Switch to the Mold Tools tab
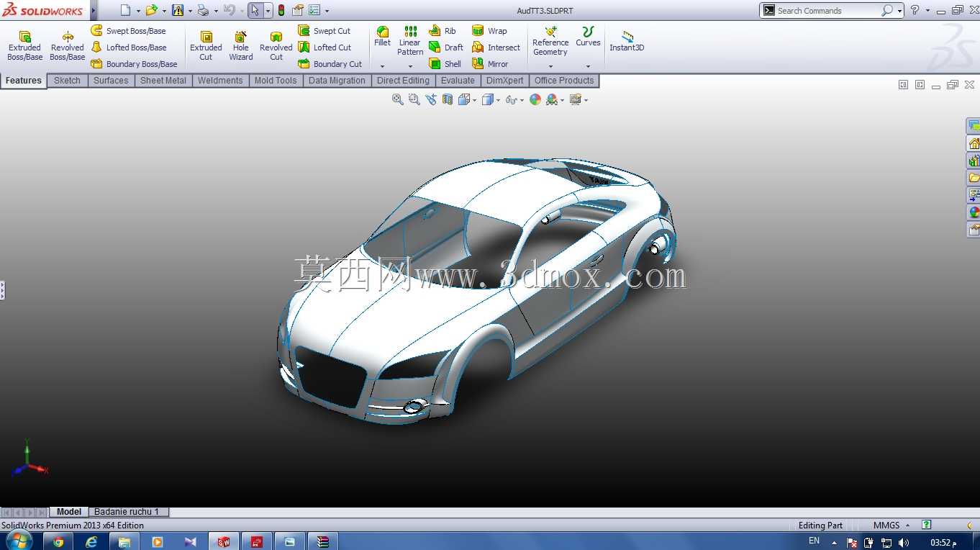Viewport: 980px width, 550px height. pos(276,81)
